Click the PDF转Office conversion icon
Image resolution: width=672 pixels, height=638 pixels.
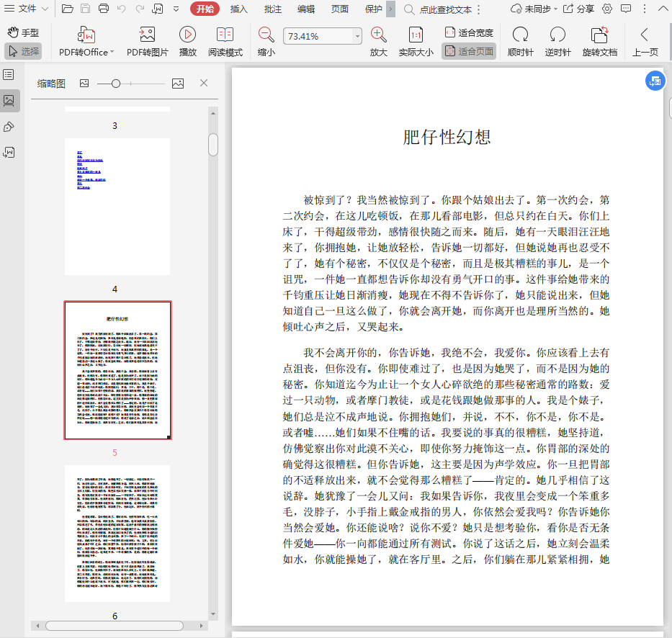click(x=86, y=35)
